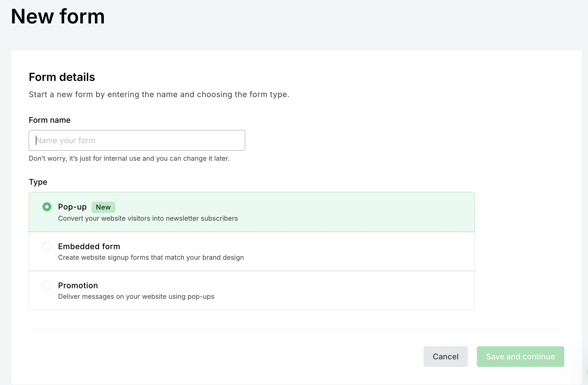
Task: Click the Type section label
Action: 38,182
